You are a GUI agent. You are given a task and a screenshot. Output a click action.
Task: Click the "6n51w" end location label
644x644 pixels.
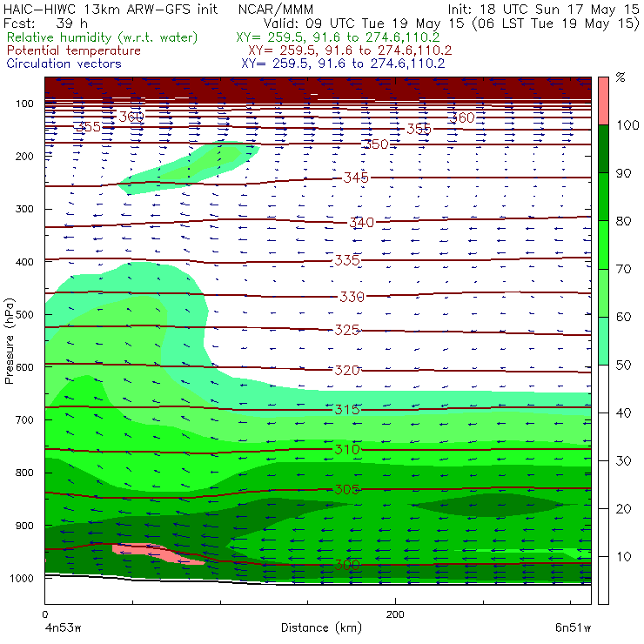[573, 628]
